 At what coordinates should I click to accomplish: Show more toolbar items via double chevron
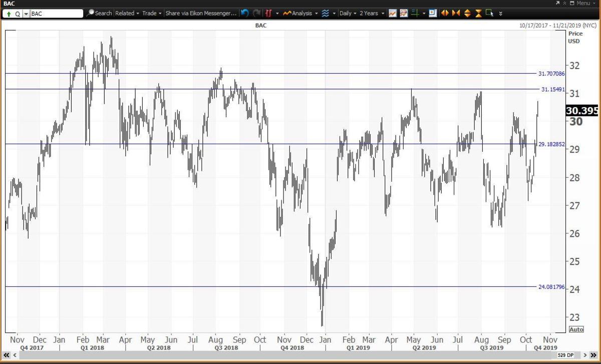[x=502, y=14]
